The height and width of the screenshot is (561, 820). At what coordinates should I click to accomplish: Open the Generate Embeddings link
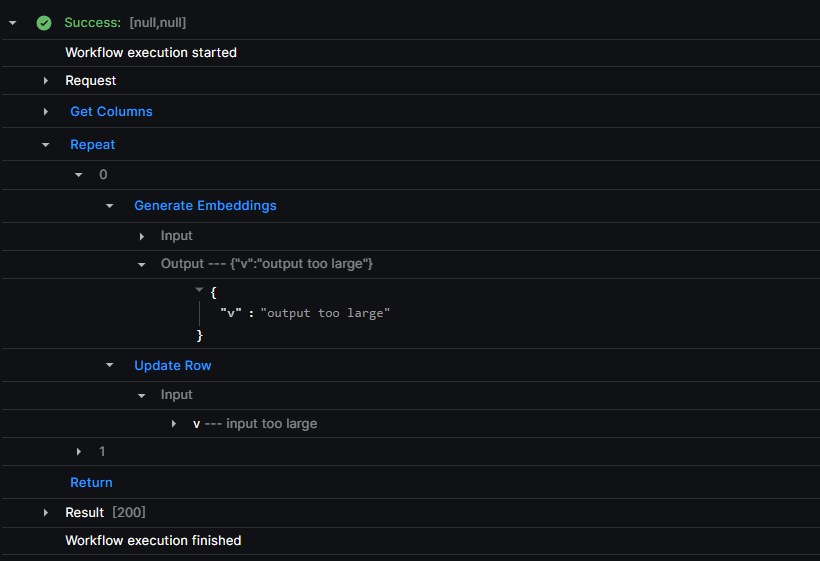pos(205,205)
